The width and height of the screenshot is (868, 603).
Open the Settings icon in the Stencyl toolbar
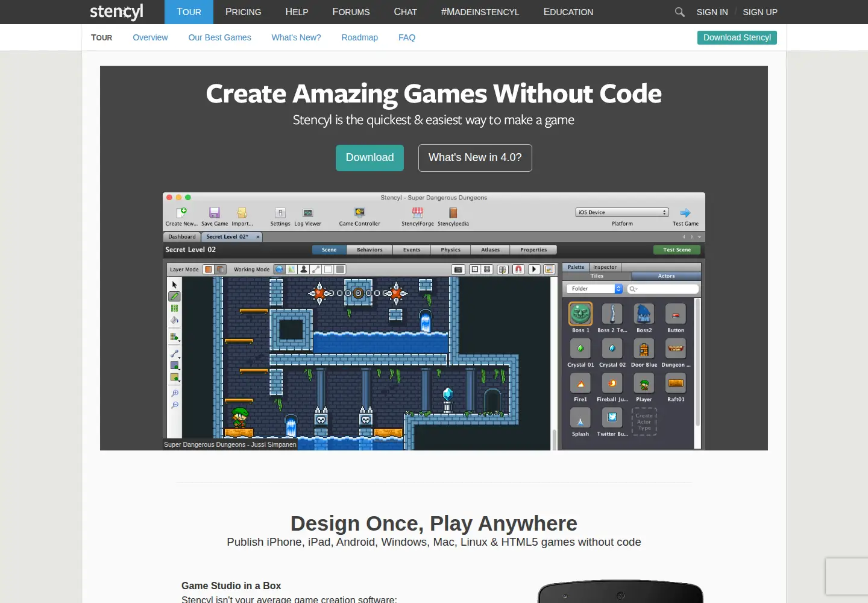coord(280,212)
